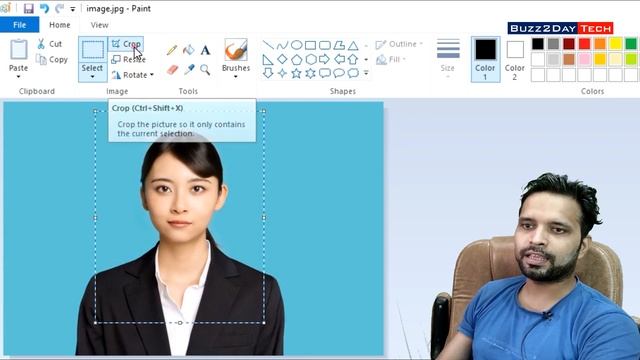The width and height of the screenshot is (640, 360).
Task: Select the Down arrow shape
Action: (x=268, y=73)
